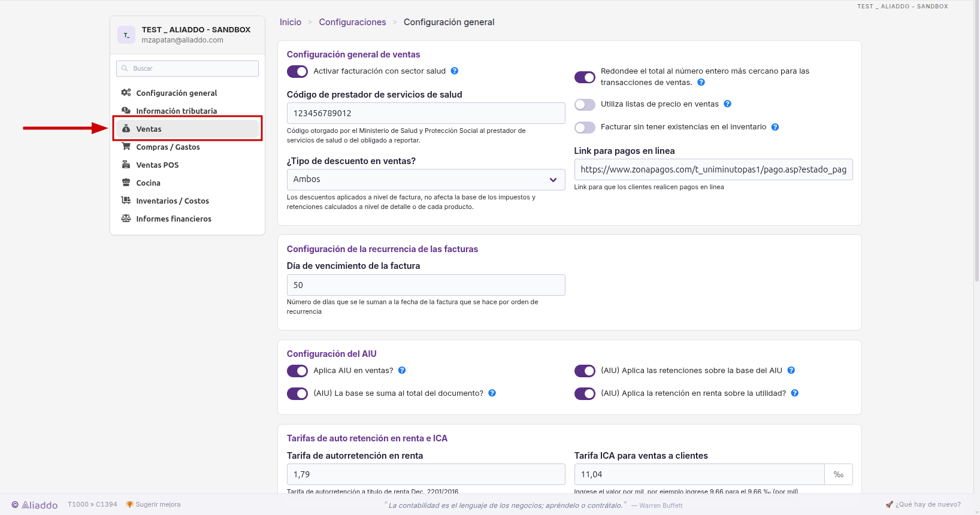Screen dimensions: 980x515
Task: Open ¿Qué hay de nuevo? footer link
Action: 923,504
